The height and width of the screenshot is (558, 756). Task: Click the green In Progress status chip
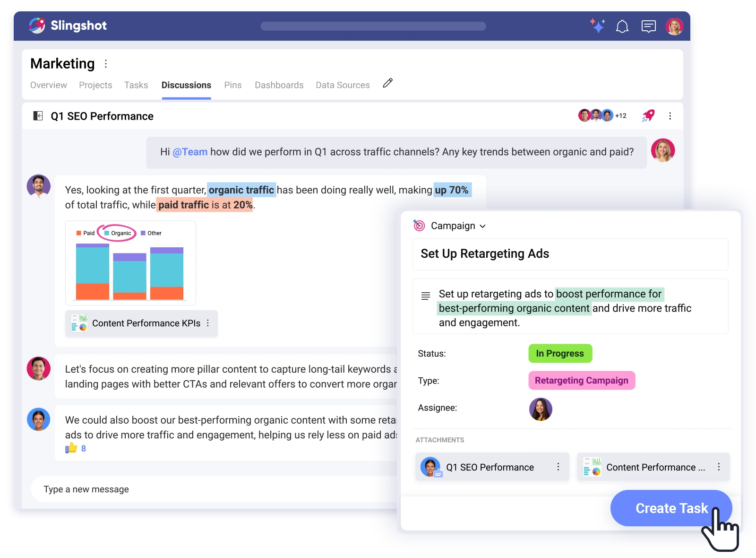560,353
